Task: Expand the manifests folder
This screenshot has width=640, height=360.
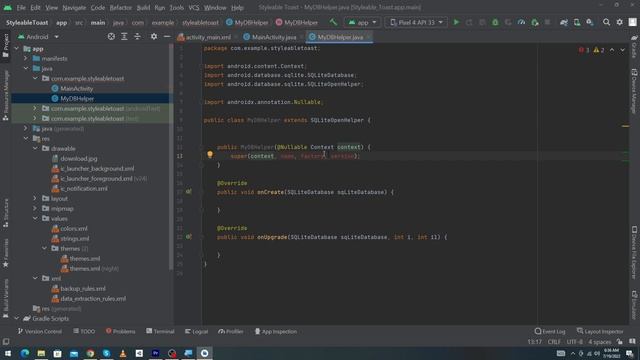Action: pyautogui.click(x=26, y=58)
